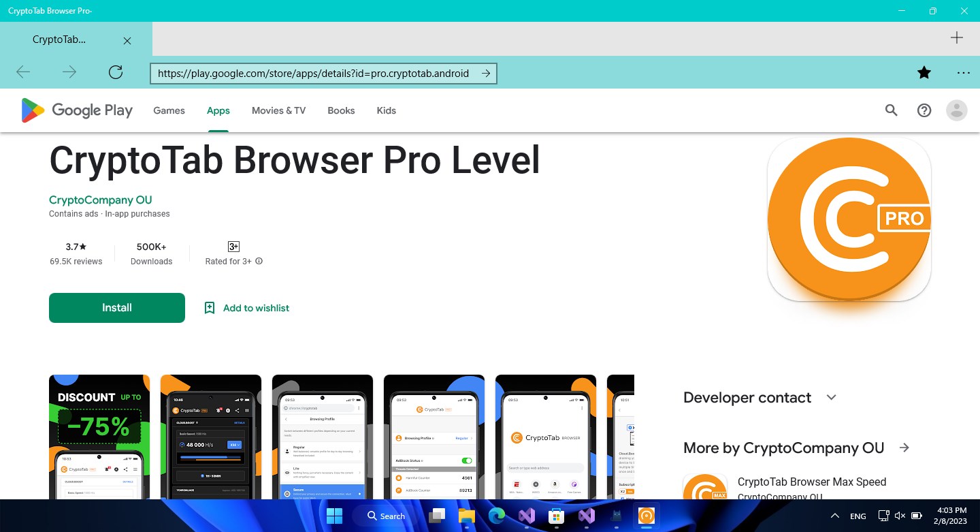Open Task View on taskbar
This screenshot has height=532, width=980.
click(436, 516)
